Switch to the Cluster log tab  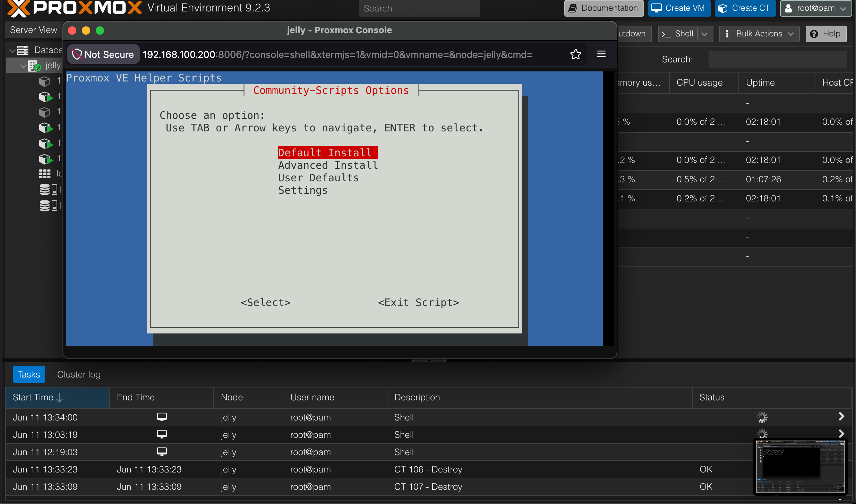pos(79,374)
